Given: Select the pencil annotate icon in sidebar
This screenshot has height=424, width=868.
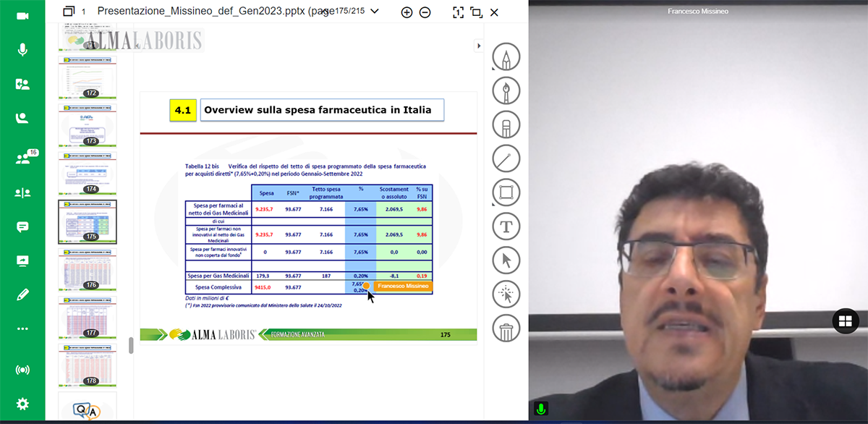Looking at the screenshot, I should pos(22,294).
